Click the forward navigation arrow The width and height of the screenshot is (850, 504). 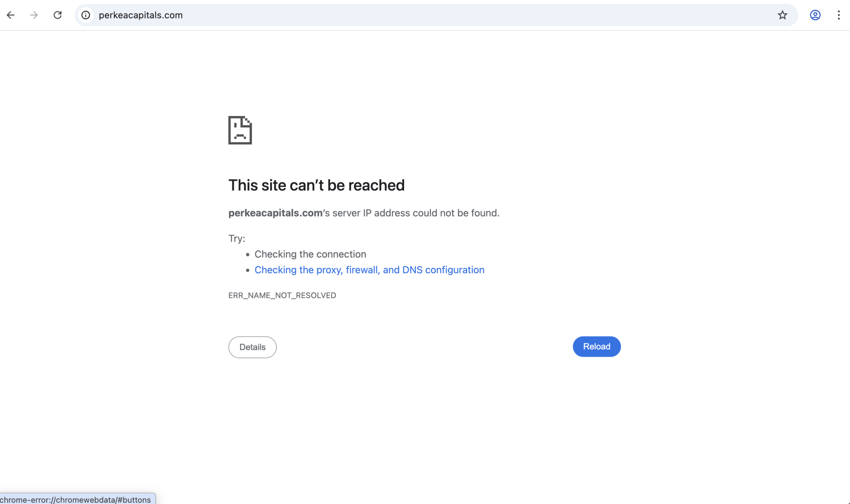click(34, 15)
